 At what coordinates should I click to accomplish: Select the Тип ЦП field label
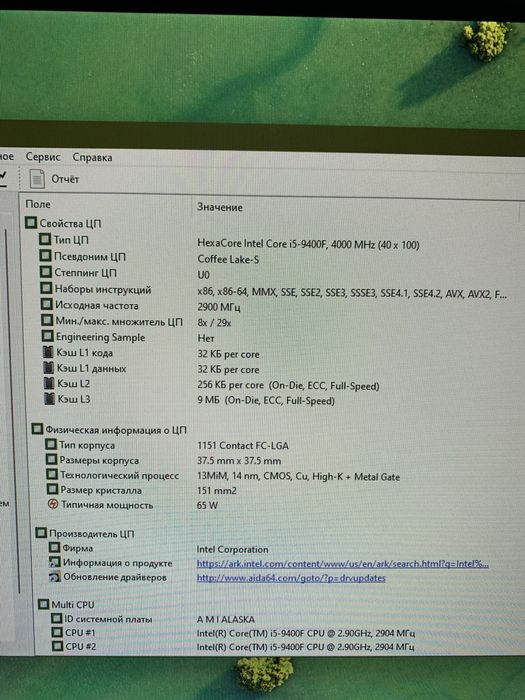pos(71,240)
